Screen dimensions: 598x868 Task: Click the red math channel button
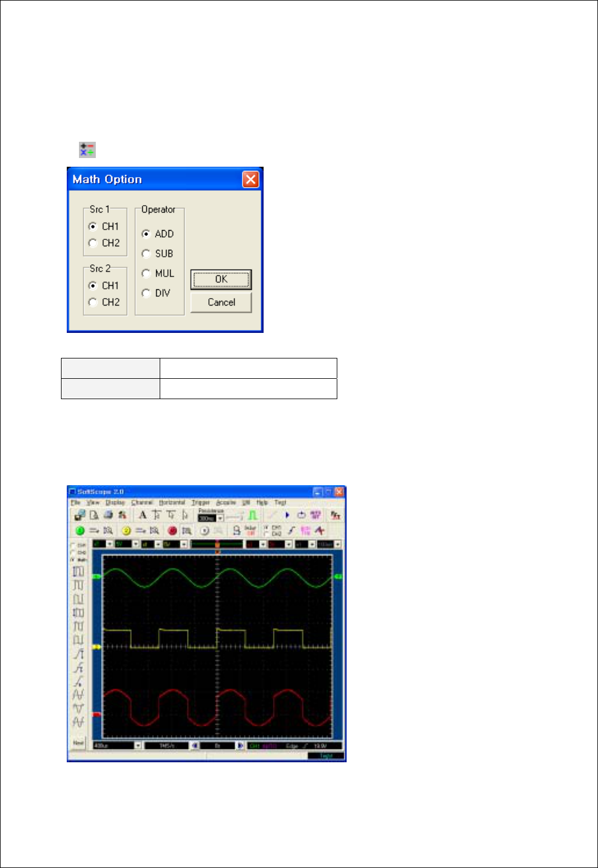click(x=172, y=530)
